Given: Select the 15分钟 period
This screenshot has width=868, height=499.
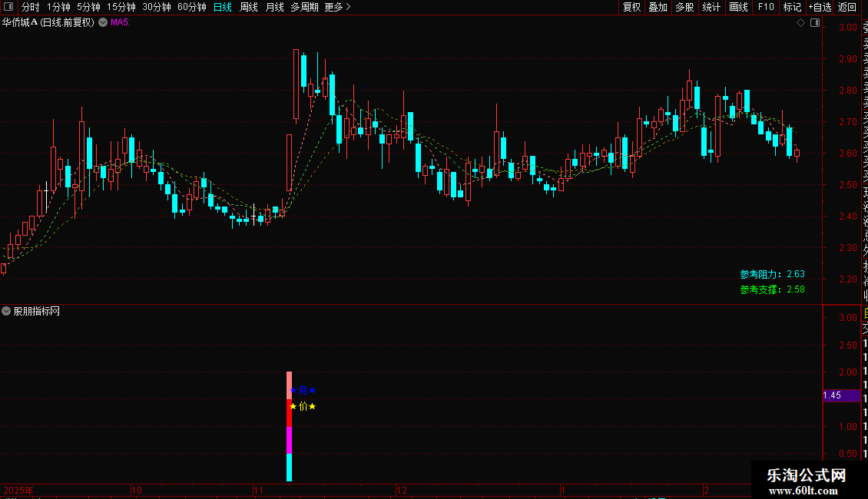Looking at the screenshot, I should [x=121, y=7].
